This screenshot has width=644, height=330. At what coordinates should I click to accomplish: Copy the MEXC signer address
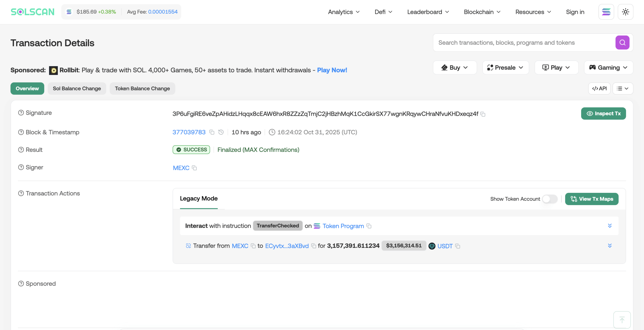[x=194, y=168]
